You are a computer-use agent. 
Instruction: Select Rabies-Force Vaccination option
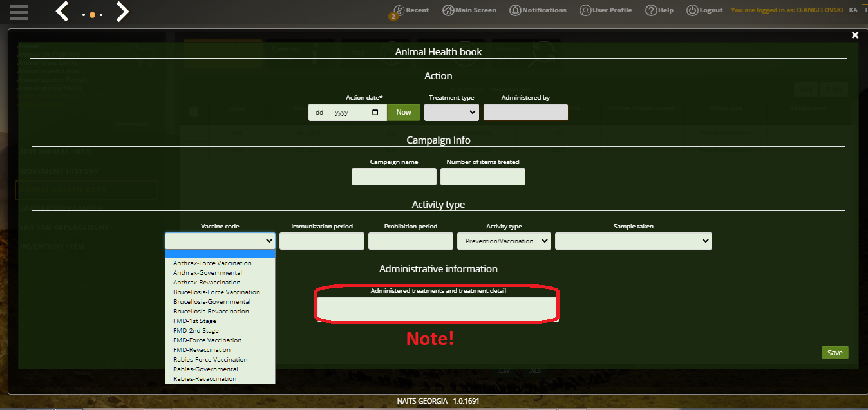coord(220,359)
